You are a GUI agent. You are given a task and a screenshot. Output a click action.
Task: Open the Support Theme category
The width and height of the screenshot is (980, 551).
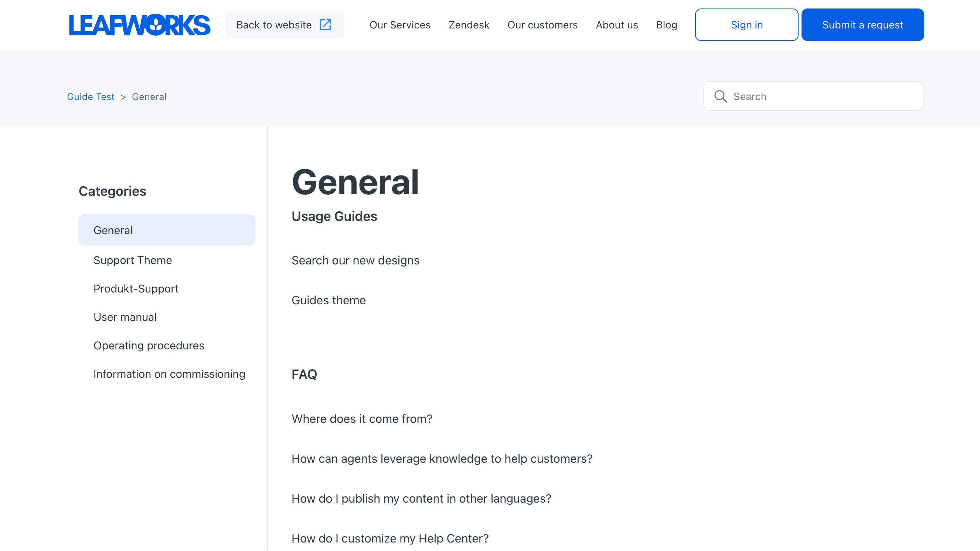(x=132, y=260)
